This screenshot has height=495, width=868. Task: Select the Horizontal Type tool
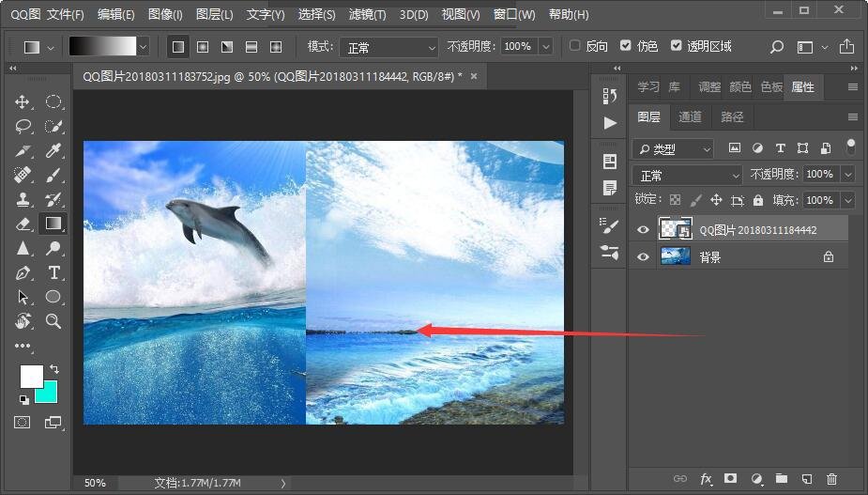(x=53, y=272)
